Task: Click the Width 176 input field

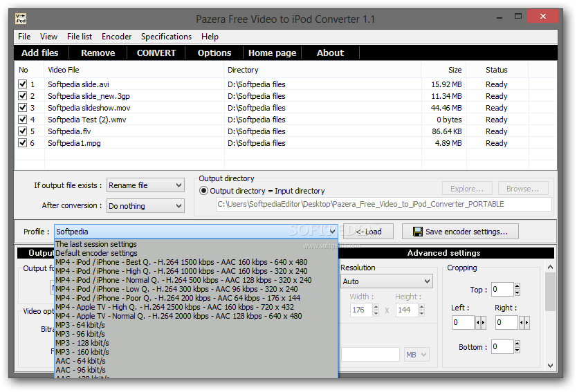Action: (361, 310)
